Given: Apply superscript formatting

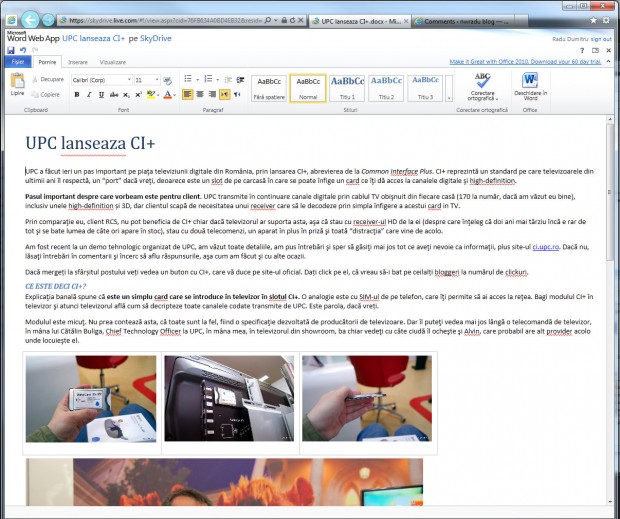Looking at the screenshot, I should pos(138,94).
